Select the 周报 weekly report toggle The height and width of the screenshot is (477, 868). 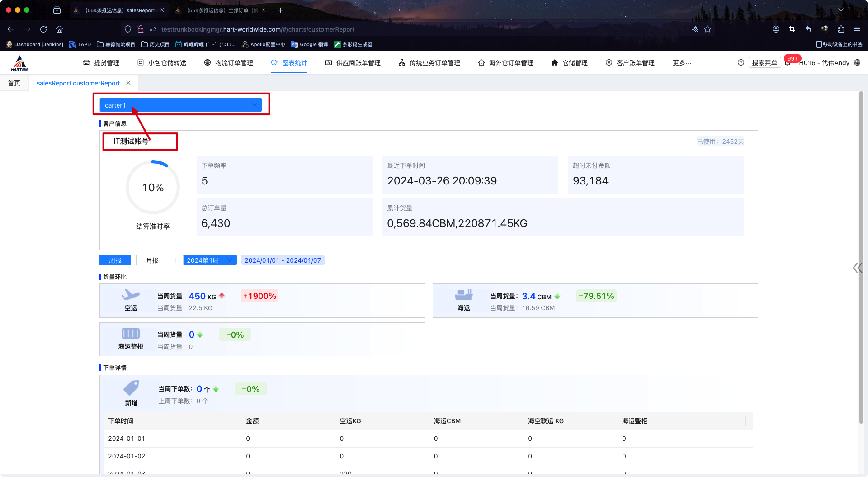point(115,260)
